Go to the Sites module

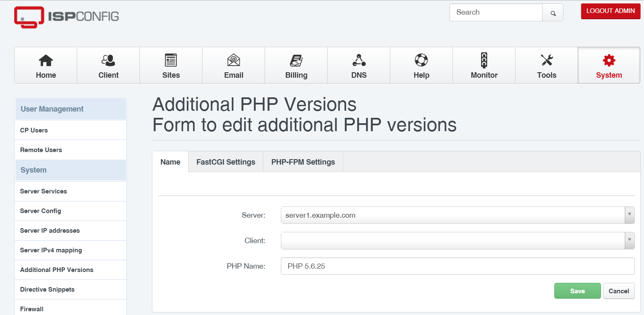(x=171, y=66)
